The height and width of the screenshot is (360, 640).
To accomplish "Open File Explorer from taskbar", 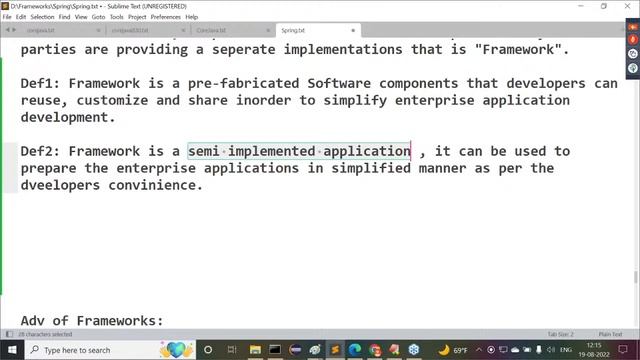I will (255, 350).
